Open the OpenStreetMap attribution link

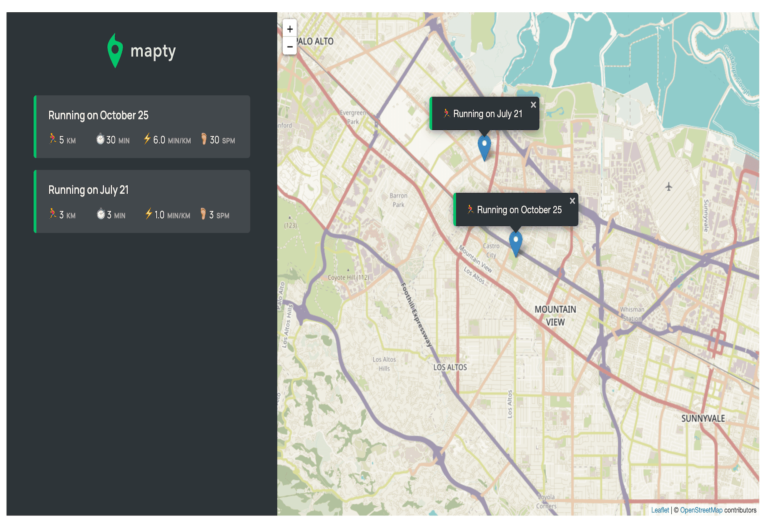click(701, 510)
